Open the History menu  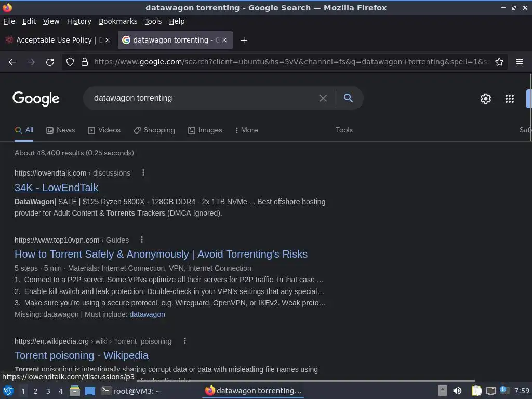79,21
